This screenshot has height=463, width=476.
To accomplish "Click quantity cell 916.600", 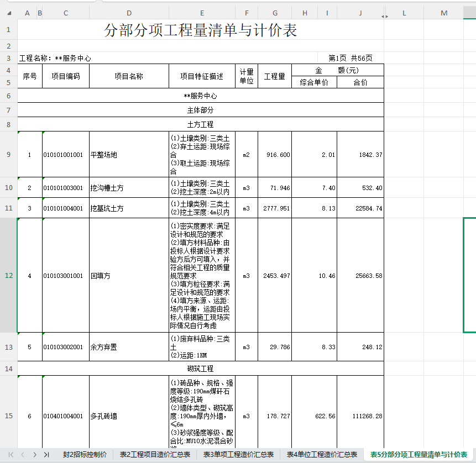I will (x=275, y=155).
